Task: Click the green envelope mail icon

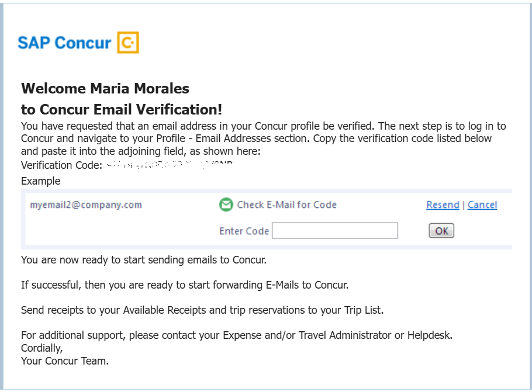Action: point(226,204)
